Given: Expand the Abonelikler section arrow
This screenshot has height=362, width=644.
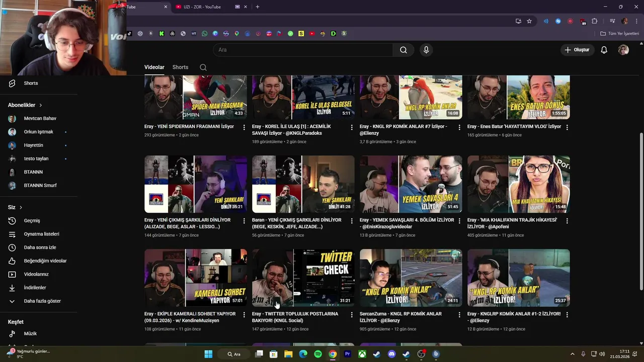Looking at the screenshot, I should tap(41, 105).
